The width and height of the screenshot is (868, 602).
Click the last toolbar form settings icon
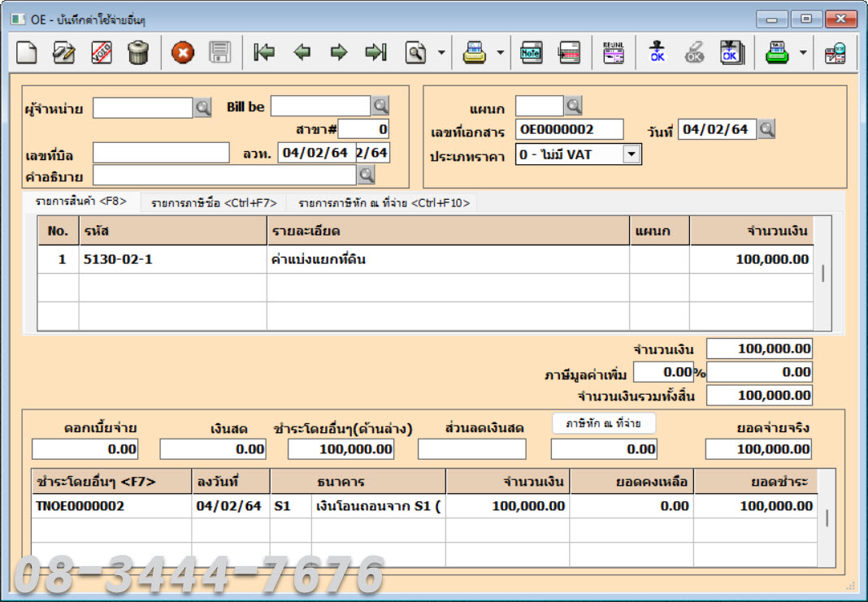click(x=835, y=53)
